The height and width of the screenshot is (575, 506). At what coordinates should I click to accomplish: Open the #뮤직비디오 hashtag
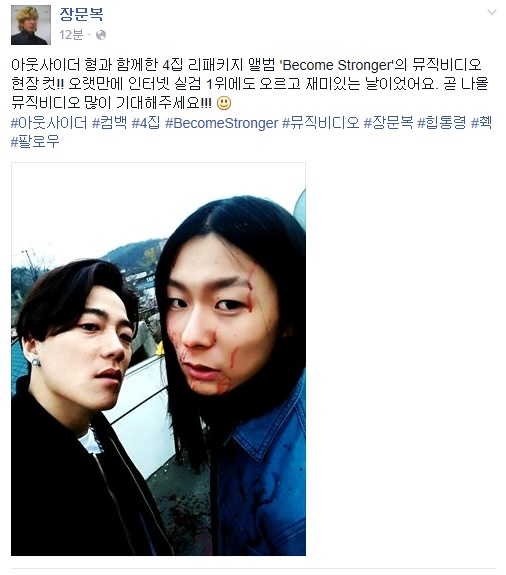(x=320, y=122)
